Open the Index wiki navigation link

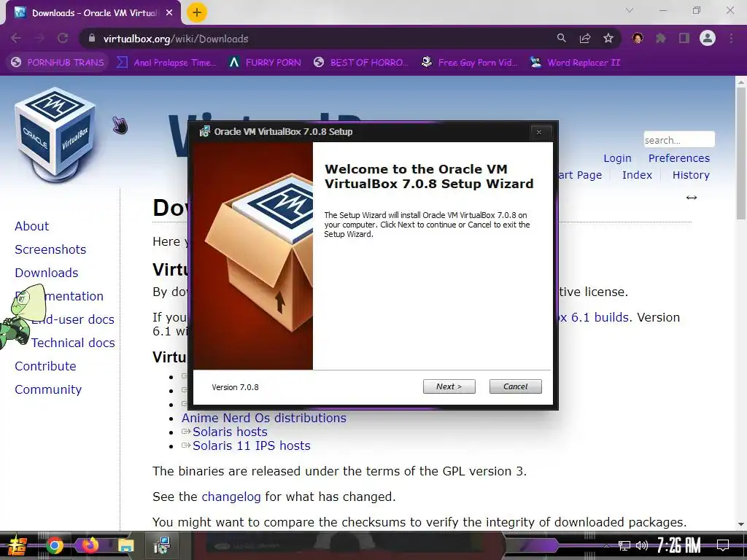[x=637, y=175]
